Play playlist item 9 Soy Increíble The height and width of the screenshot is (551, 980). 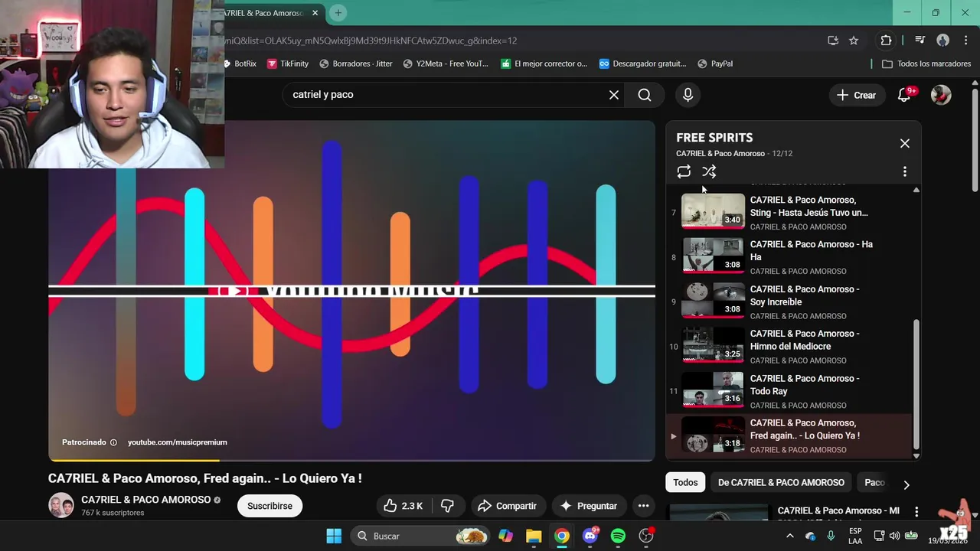coord(790,302)
